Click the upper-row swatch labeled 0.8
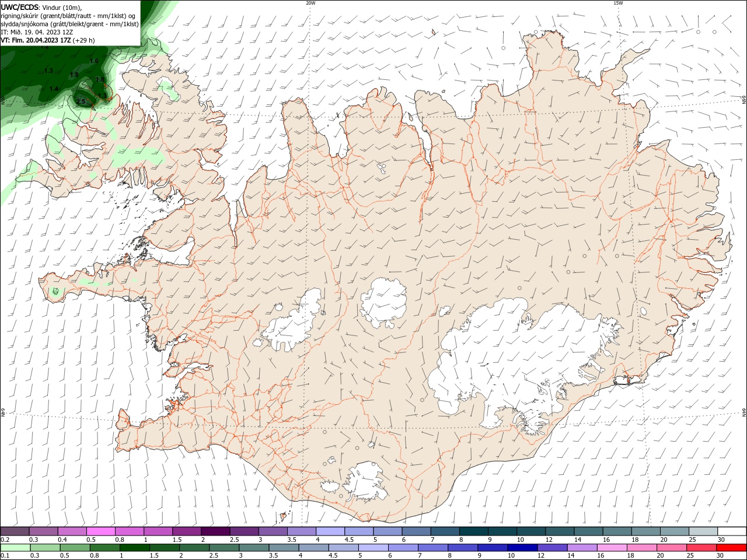 (129, 531)
